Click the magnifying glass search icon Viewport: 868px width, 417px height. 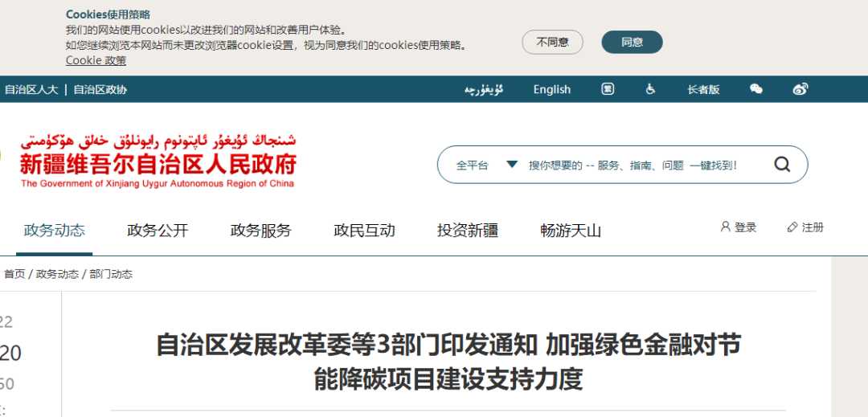pos(782,165)
